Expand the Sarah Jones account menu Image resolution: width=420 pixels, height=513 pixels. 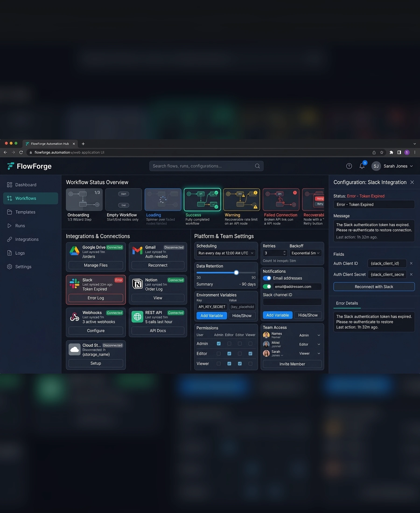[392, 166]
